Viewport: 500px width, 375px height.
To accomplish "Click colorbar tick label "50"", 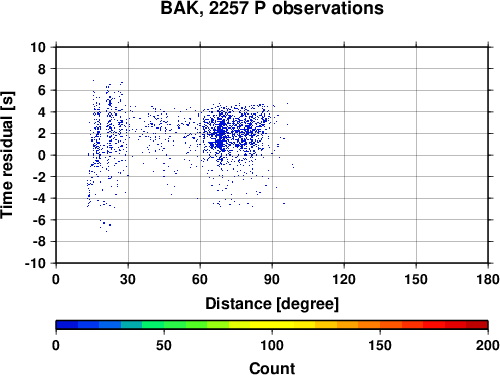I will (164, 345).
